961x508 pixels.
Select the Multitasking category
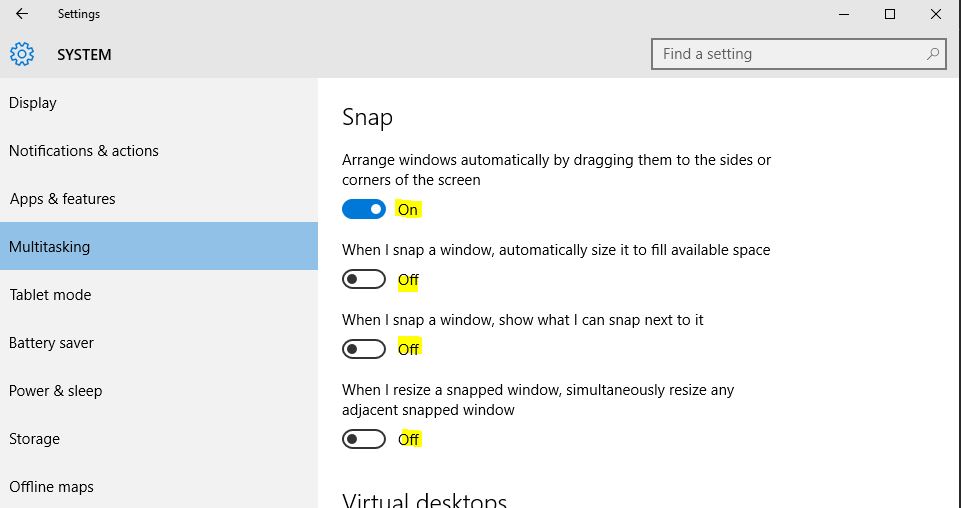point(50,247)
